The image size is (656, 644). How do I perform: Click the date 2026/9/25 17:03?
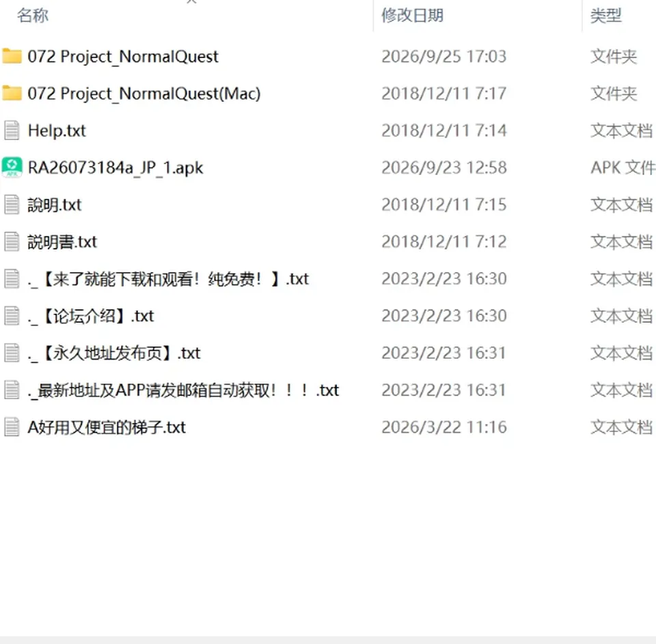click(444, 57)
